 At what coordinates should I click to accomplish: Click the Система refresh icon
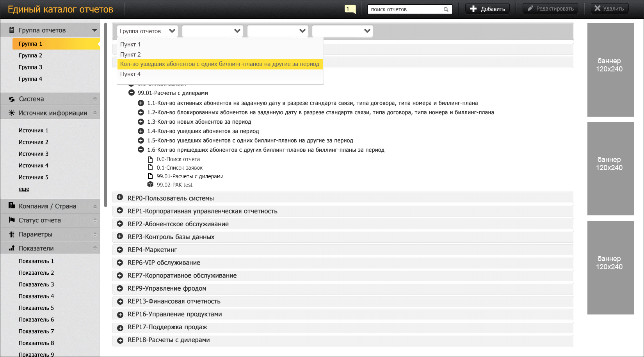tap(12, 99)
